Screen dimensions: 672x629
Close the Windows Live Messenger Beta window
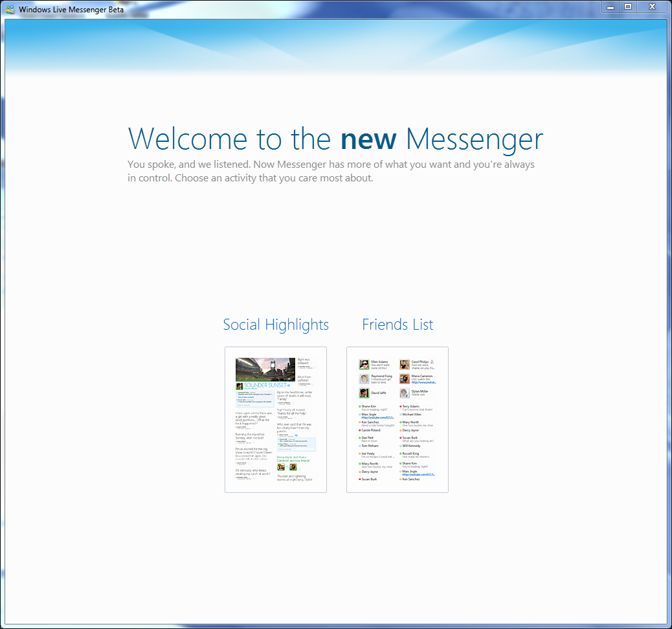pyautogui.click(x=653, y=7)
